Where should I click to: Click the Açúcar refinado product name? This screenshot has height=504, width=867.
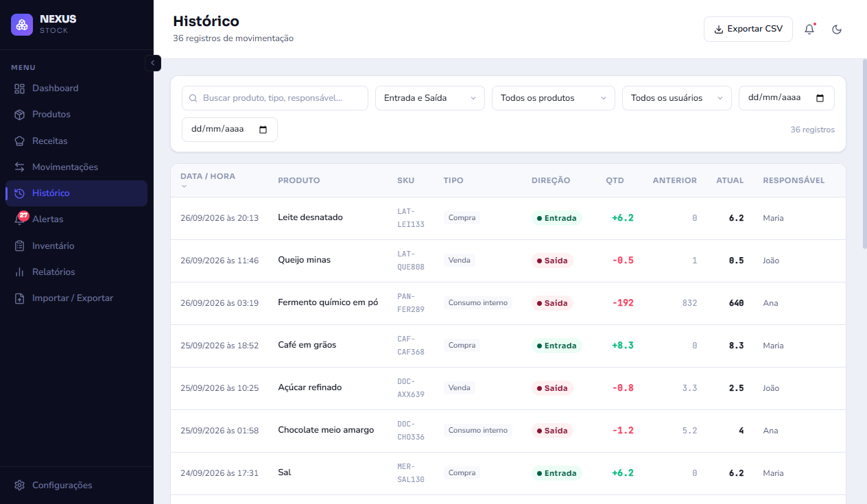309,387
